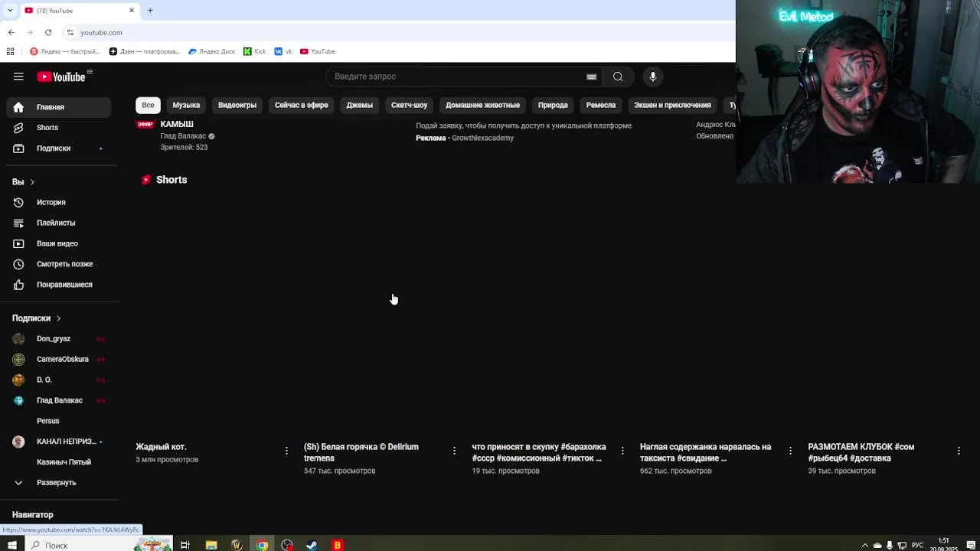The height and width of the screenshot is (551, 980).
Task: Expand the Подписки section header
Action: (x=36, y=318)
